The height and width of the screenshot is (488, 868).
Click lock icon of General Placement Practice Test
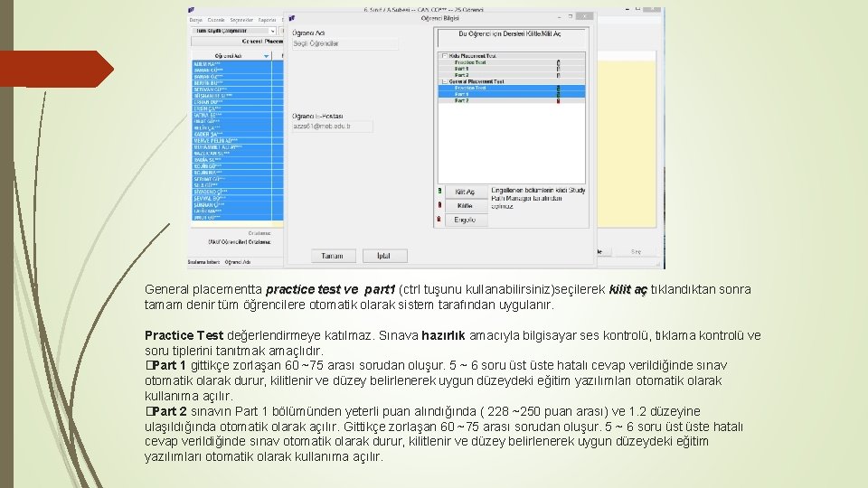coord(558,88)
